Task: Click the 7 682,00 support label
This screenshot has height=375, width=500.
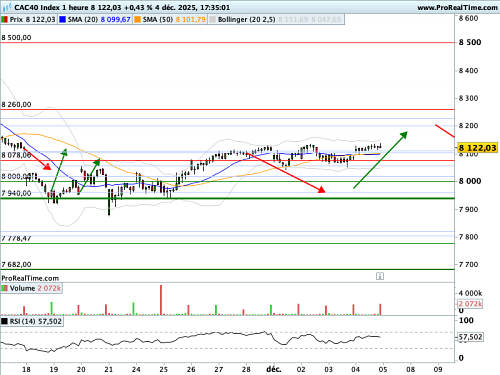Action: (16, 265)
